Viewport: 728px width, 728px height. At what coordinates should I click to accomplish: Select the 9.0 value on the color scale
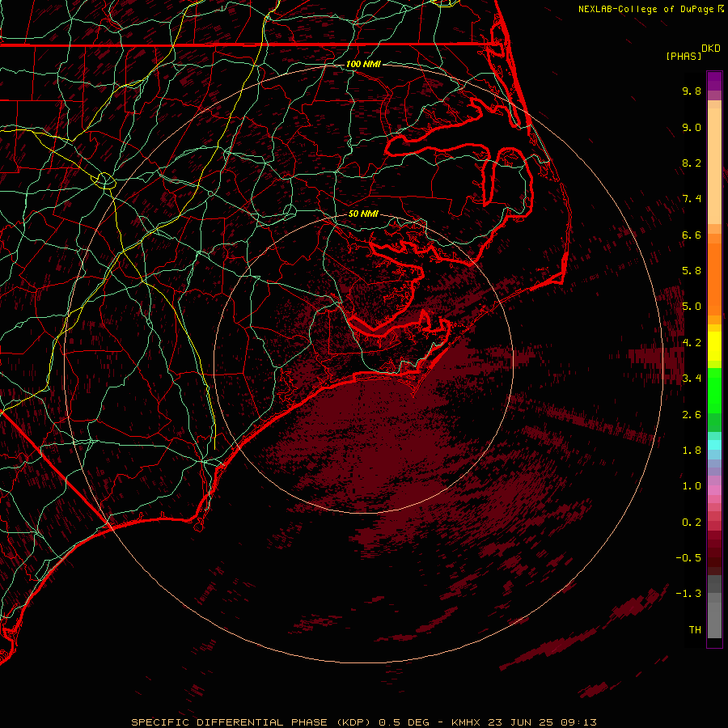692,127
